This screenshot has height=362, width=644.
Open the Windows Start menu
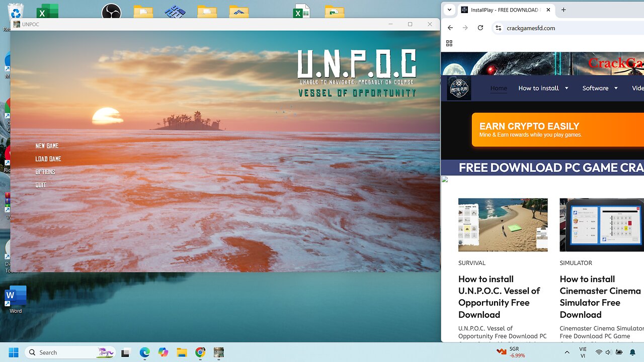(x=13, y=352)
